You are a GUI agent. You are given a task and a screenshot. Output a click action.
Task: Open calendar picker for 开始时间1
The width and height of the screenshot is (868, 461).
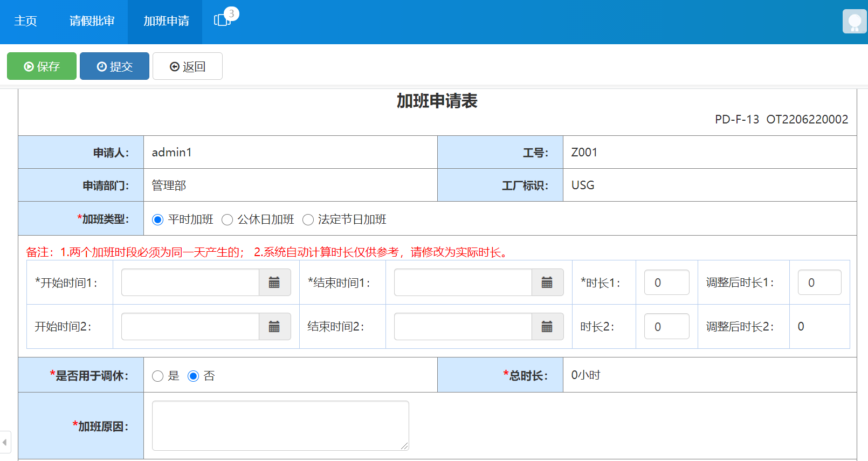274,283
